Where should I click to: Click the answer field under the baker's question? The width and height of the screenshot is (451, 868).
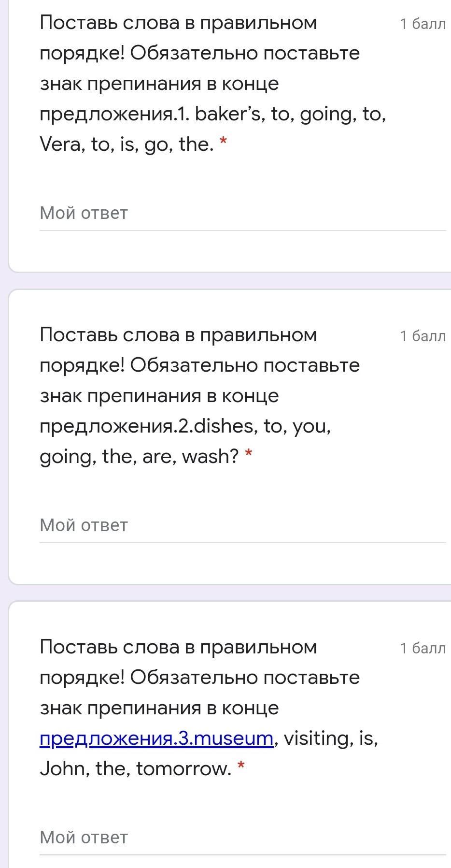tap(241, 213)
